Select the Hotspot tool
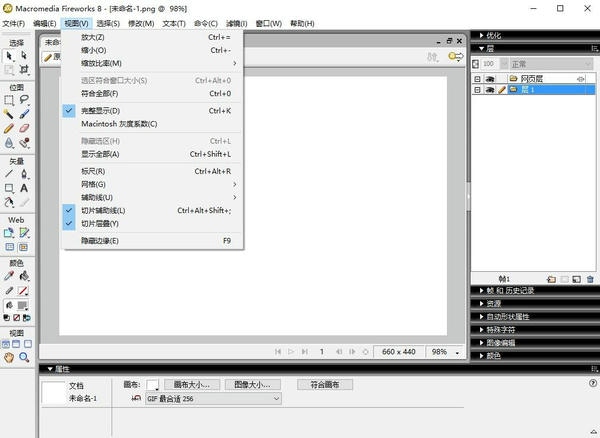Screen dimensions: 600x438 pos(9,233)
